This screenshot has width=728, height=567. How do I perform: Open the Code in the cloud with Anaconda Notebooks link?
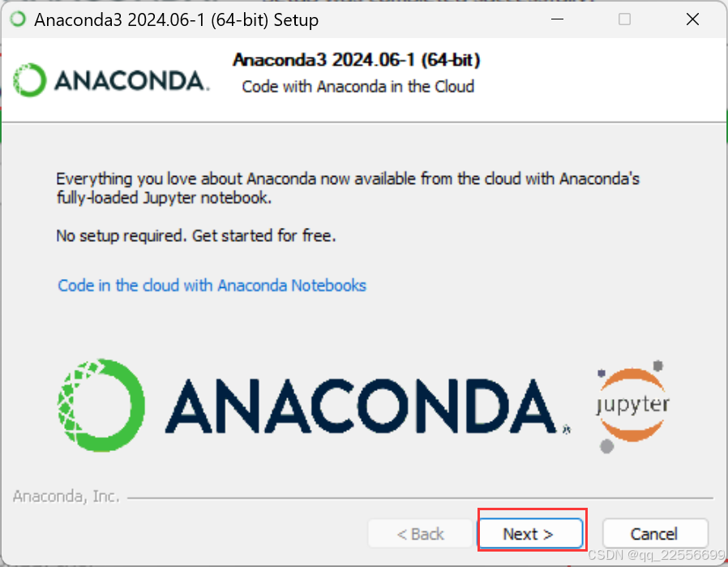point(212,286)
